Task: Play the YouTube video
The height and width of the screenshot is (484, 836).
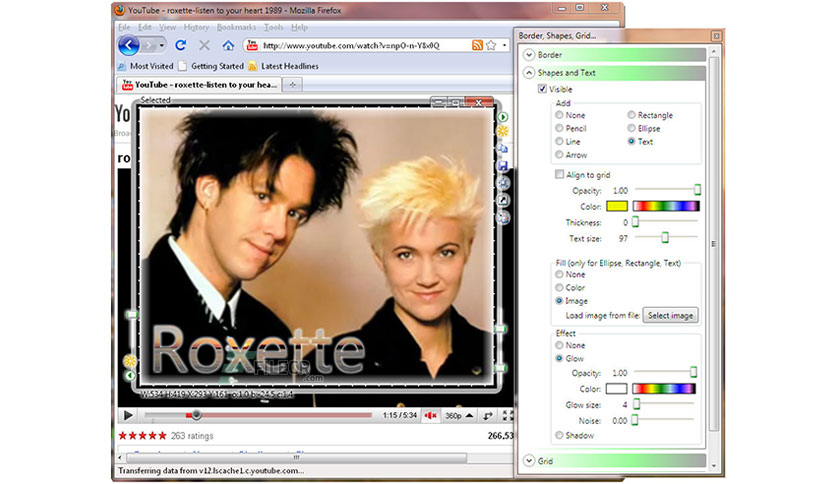Action: click(128, 415)
